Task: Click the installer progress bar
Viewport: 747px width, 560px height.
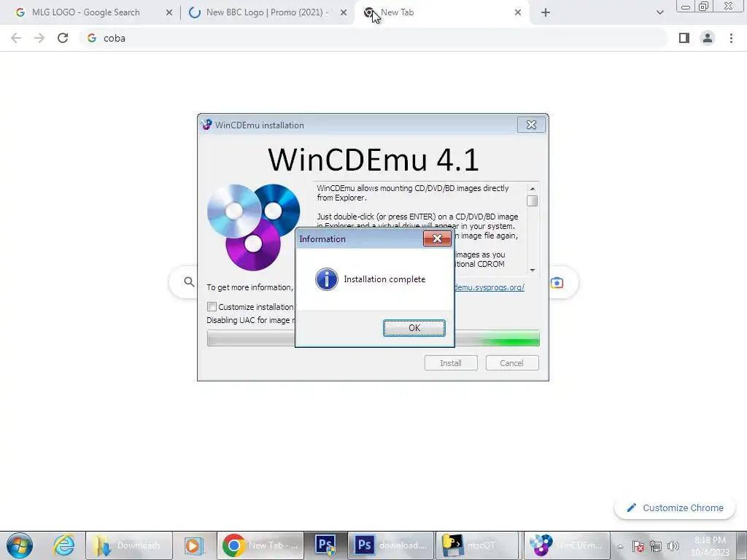Action: point(373,338)
